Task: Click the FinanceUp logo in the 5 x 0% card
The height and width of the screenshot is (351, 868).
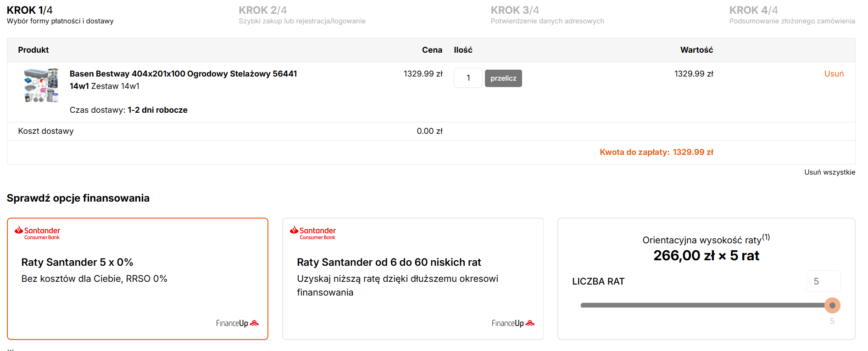Action: click(x=237, y=323)
